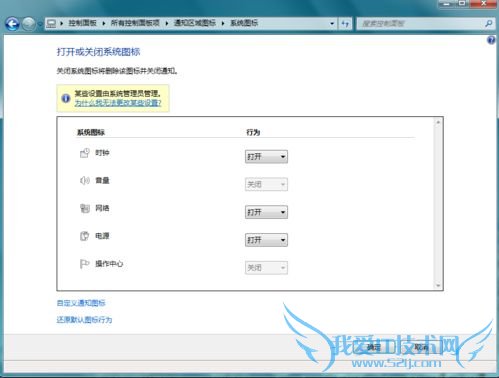Click the search magnifier icon
This screenshot has width=499, height=378.
tap(488, 23)
